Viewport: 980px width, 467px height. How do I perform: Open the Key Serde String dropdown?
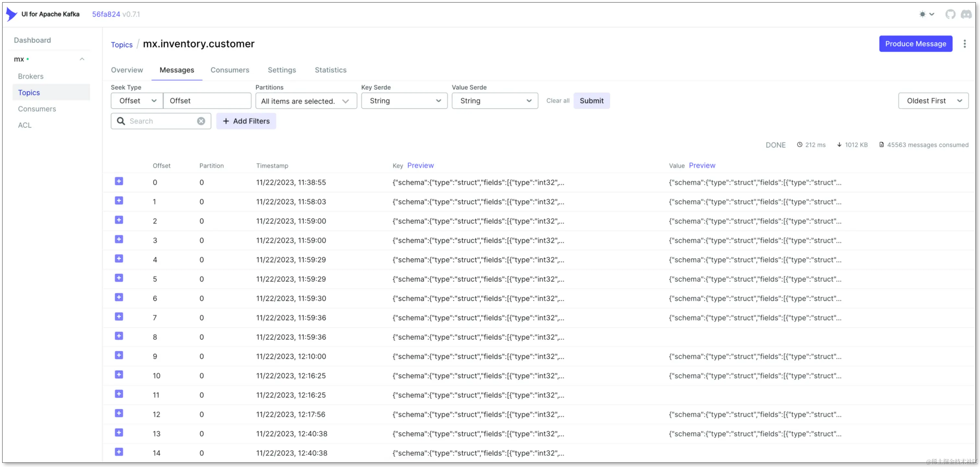tap(404, 101)
